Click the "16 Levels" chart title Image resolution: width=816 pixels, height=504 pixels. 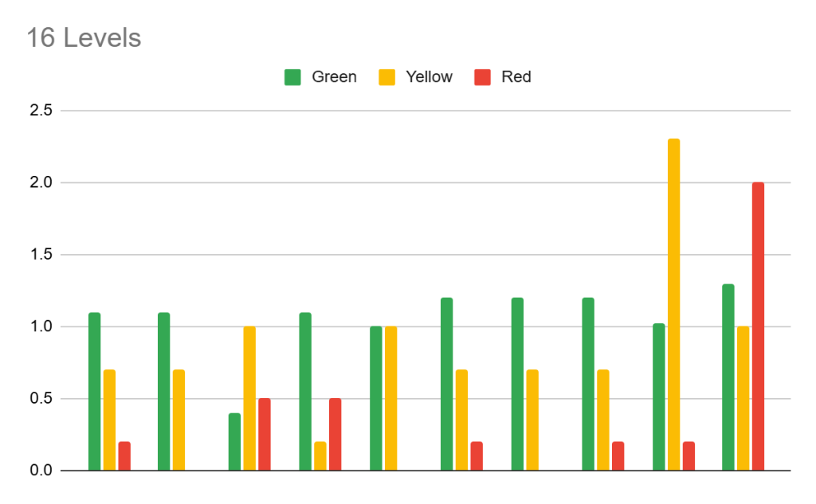pos(84,37)
